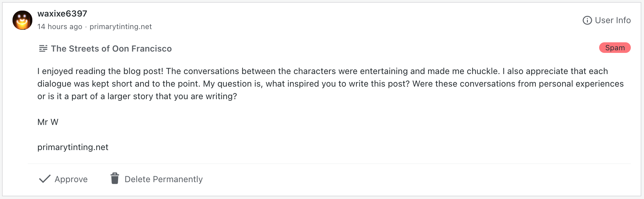Open the waxixe6397 username

pos(62,14)
